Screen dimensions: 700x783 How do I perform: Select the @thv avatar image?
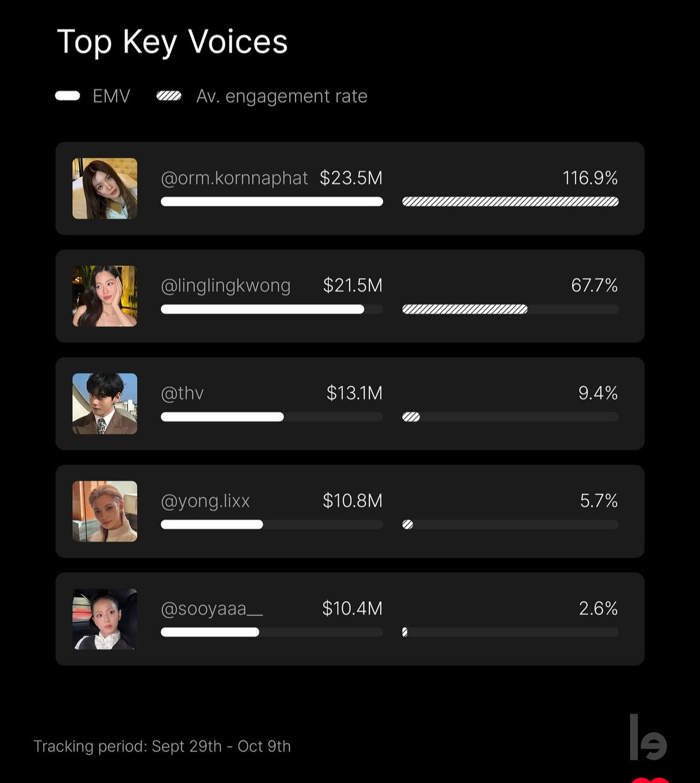pos(105,403)
